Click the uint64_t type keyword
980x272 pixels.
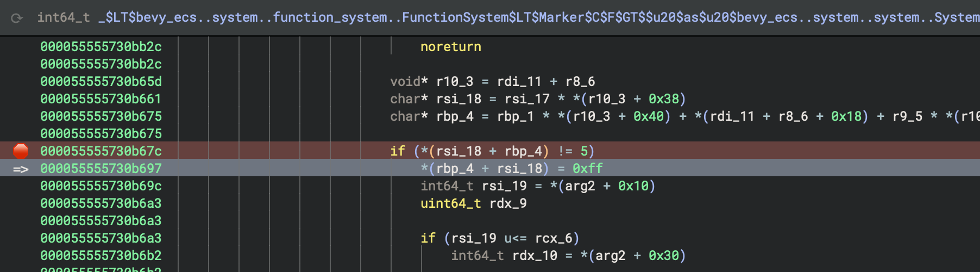pyautogui.click(x=451, y=203)
